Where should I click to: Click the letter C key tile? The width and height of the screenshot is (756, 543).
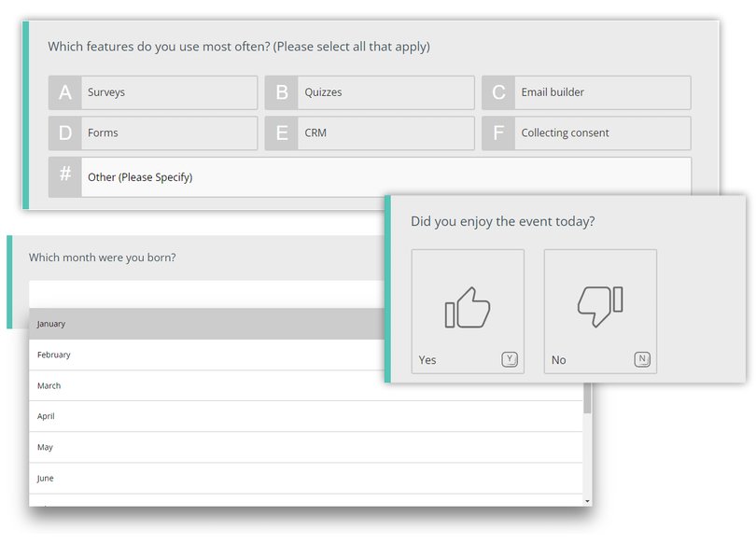click(x=498, y=92)
